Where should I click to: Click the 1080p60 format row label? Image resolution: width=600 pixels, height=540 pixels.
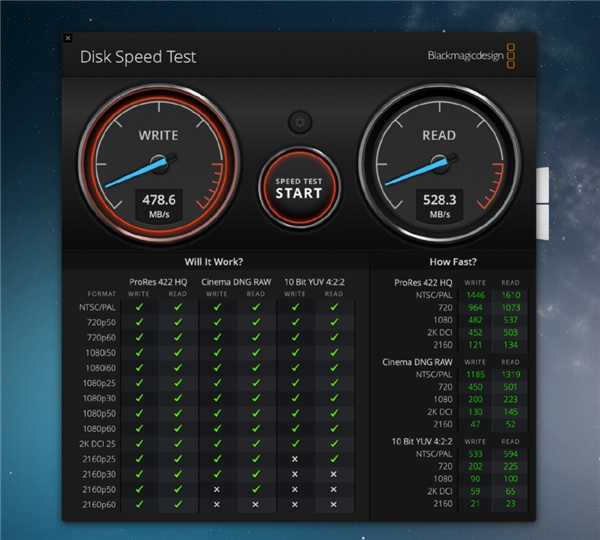[x=99, y=429]
